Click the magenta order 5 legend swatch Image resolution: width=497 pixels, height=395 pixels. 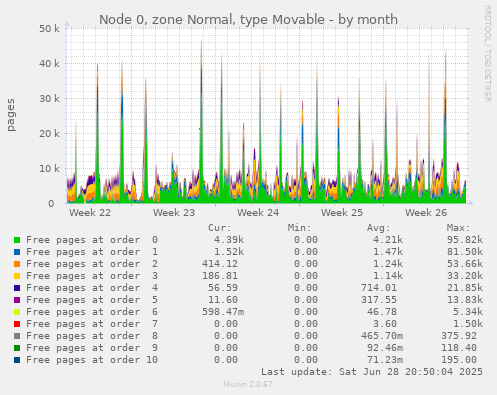pos(17,300)
